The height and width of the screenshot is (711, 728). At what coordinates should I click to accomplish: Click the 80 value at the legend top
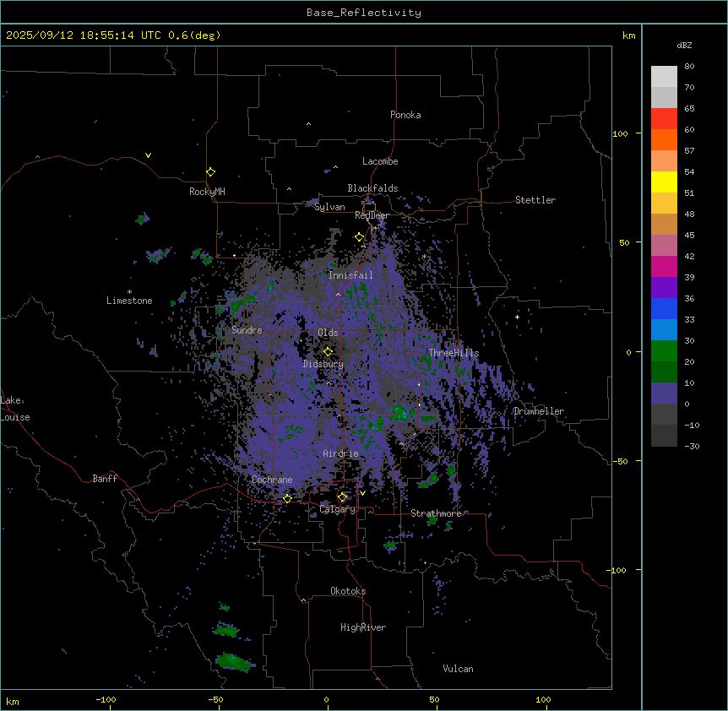pos(689,67)
